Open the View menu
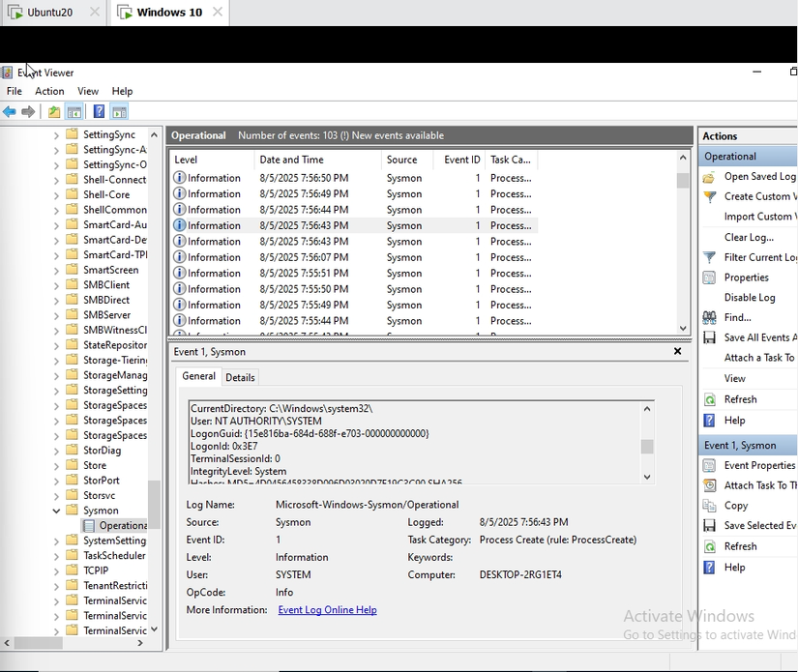Image resolution: width=798 pixels, height=672 pixels. click(88, 91)
